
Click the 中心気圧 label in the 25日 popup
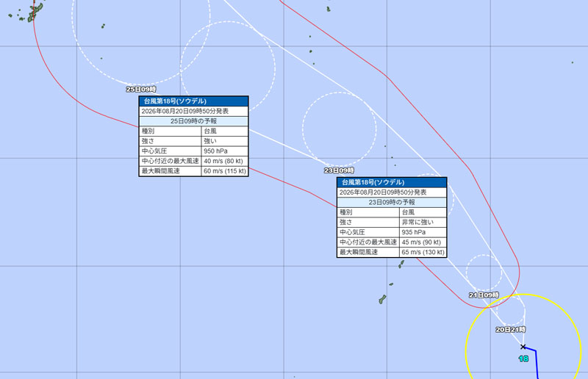(x=154, y=151)
